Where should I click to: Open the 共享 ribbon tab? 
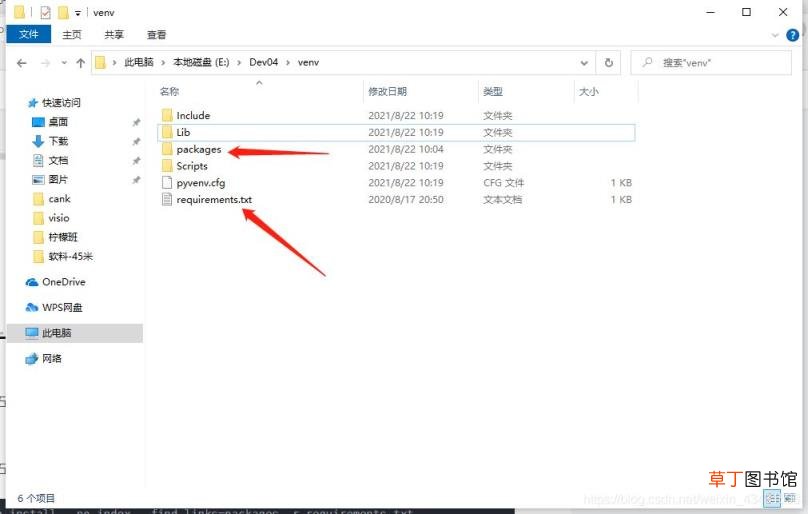click(x=114, y=35)
